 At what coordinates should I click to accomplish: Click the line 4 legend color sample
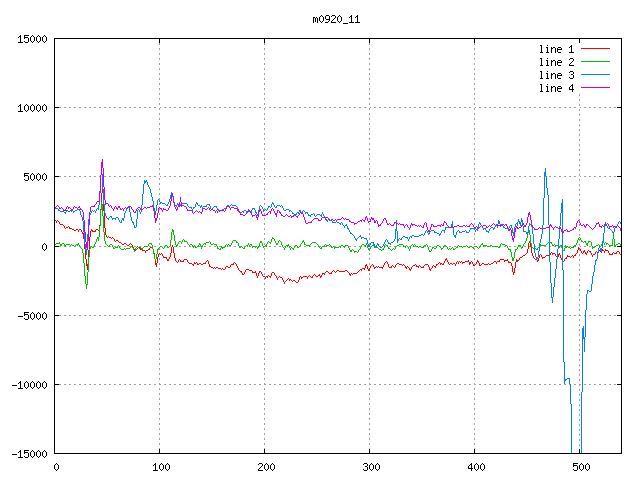(x=595, y=88)
